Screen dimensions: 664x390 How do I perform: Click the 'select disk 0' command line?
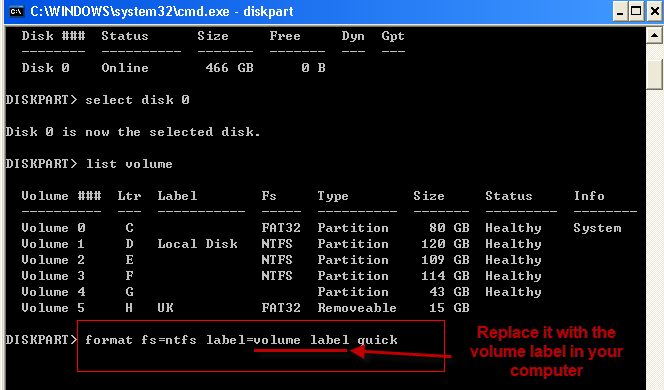click(137, 100)
